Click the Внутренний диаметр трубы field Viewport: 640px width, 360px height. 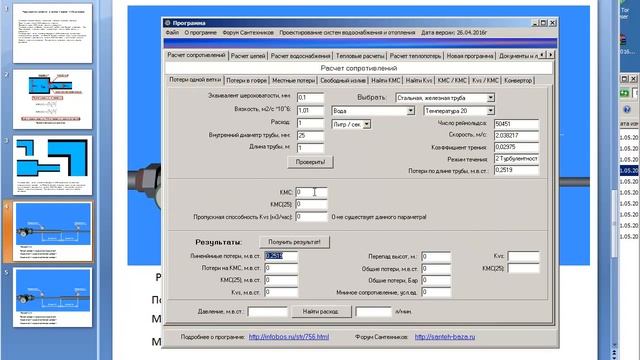(x=310, y=136)
